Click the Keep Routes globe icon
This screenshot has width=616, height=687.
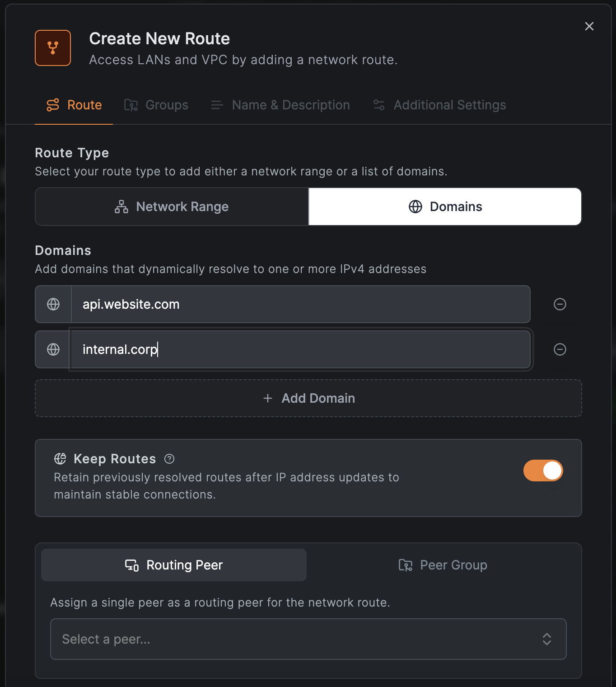tap(60, 459)
